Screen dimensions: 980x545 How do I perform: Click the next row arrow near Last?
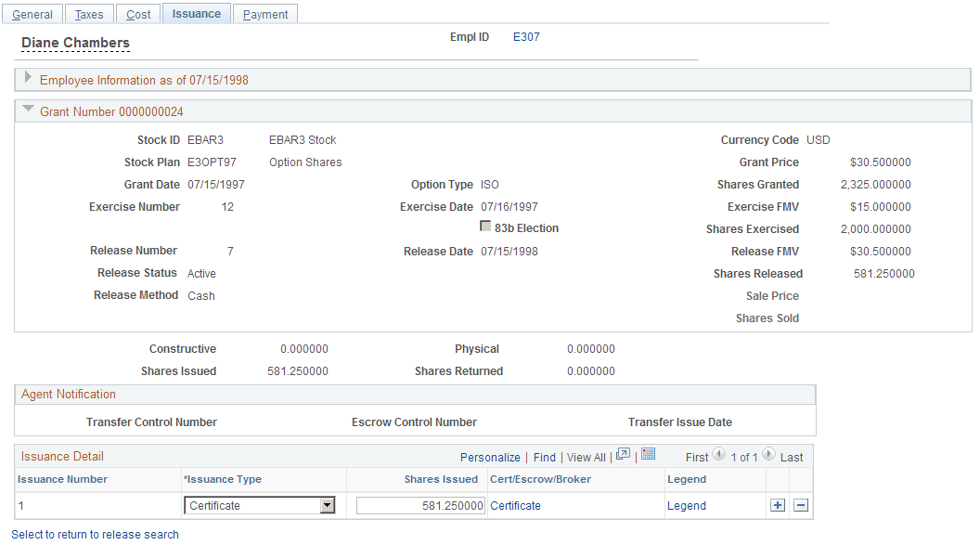768,456
